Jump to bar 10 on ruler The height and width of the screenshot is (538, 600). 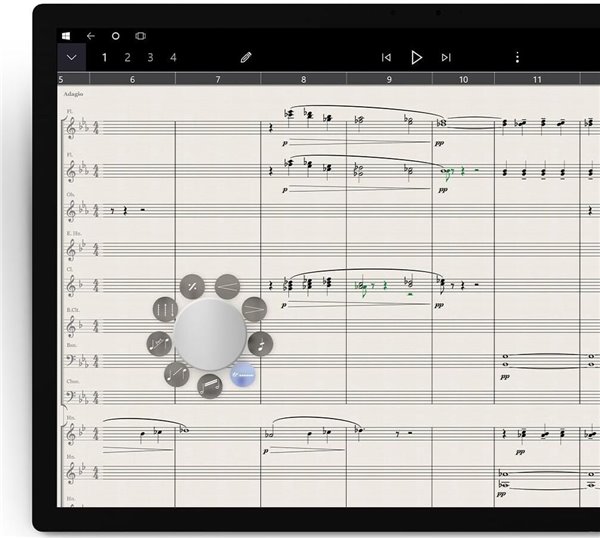[x=463, y=79]
